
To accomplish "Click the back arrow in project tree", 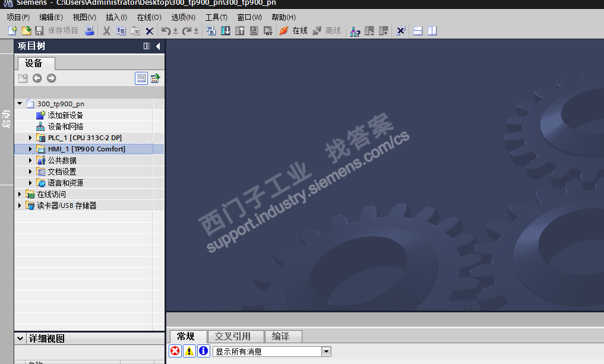I will coord(37,78).
